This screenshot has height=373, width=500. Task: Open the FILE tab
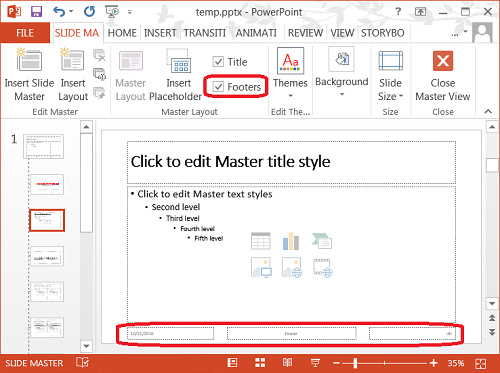25,33
